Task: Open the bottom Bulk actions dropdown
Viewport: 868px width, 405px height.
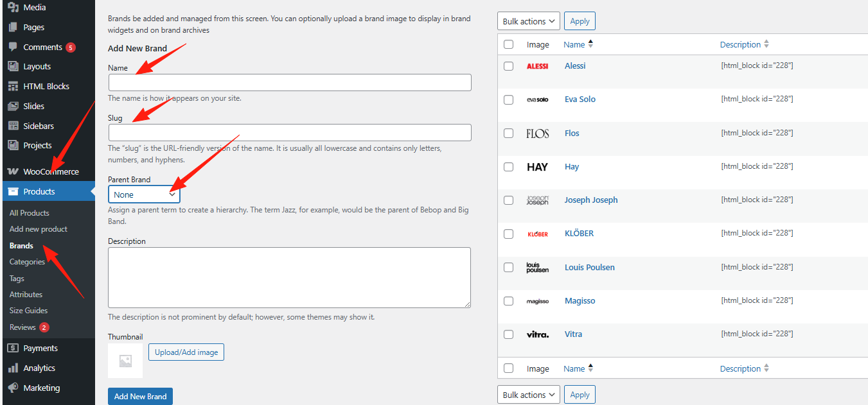Action: pyautogui.click(x=528, y=395)
